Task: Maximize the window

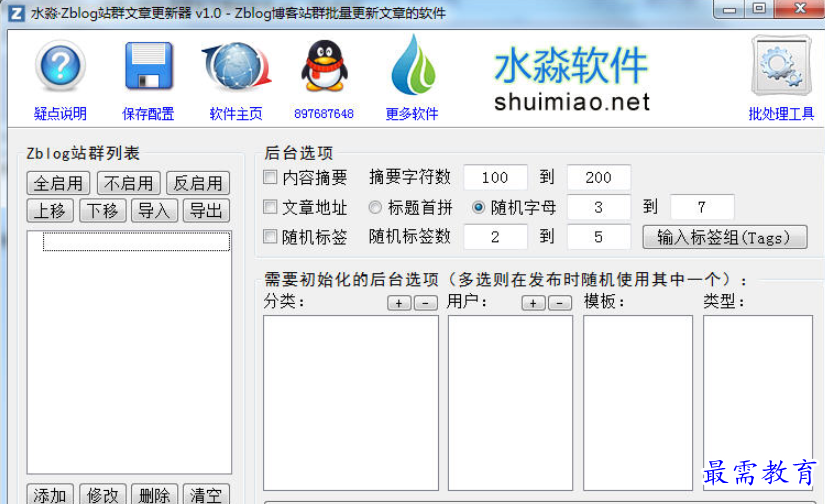Action: (759, 9)
